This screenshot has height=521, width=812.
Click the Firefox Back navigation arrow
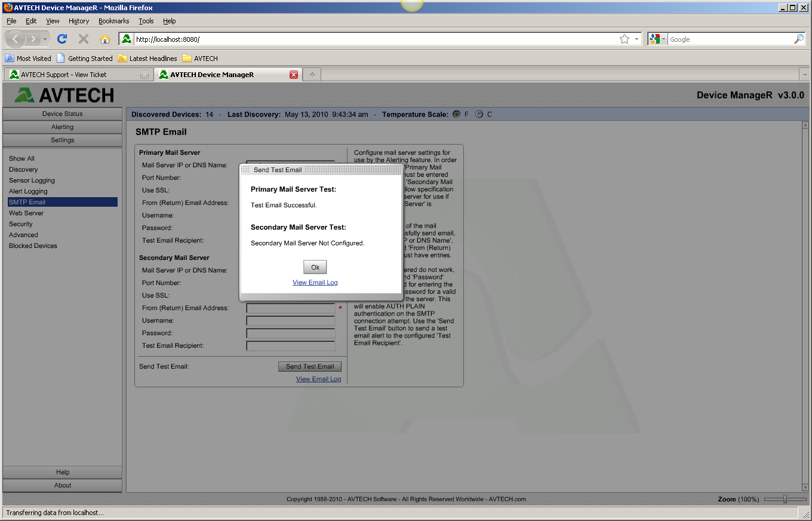pyautogui.click(x=16, y=39)
